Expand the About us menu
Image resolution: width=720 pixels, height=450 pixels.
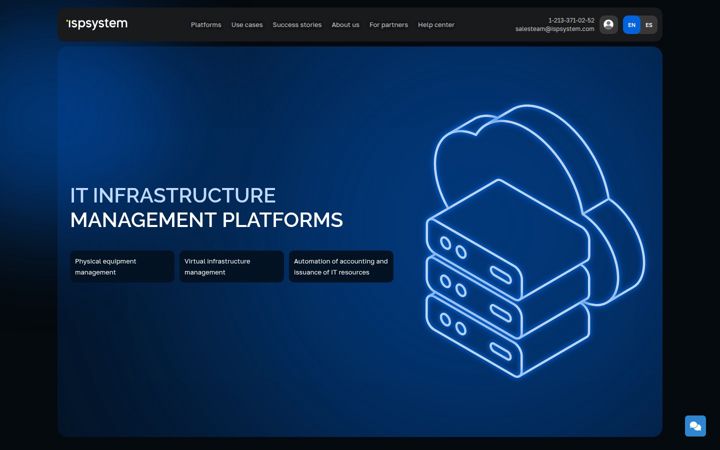point(345,25)
